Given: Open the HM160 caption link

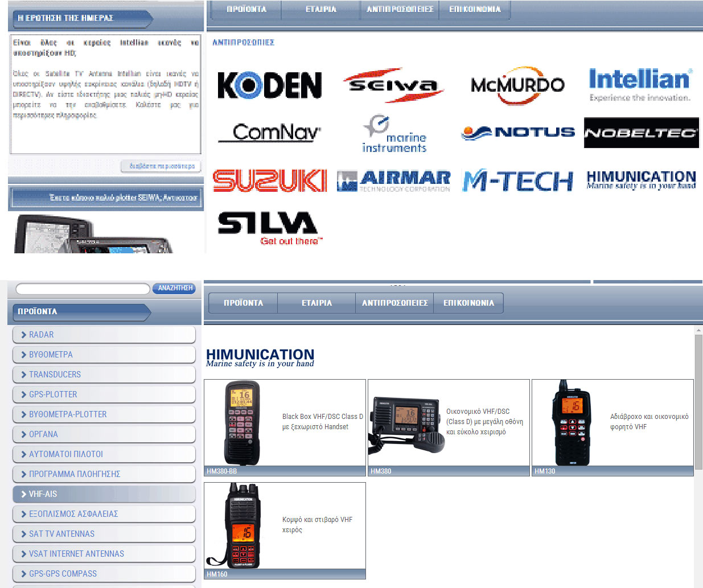Looking at the screenshot, I should (285, 574).
